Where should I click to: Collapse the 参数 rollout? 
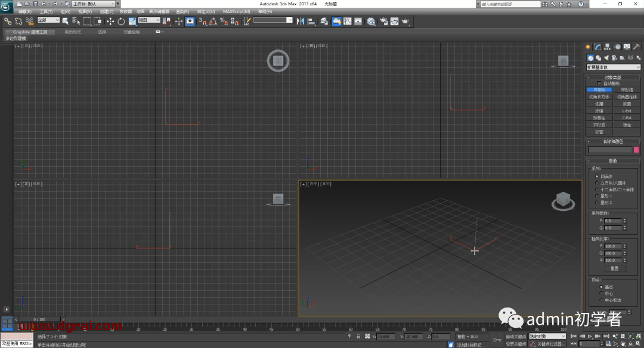pos(613,161)
